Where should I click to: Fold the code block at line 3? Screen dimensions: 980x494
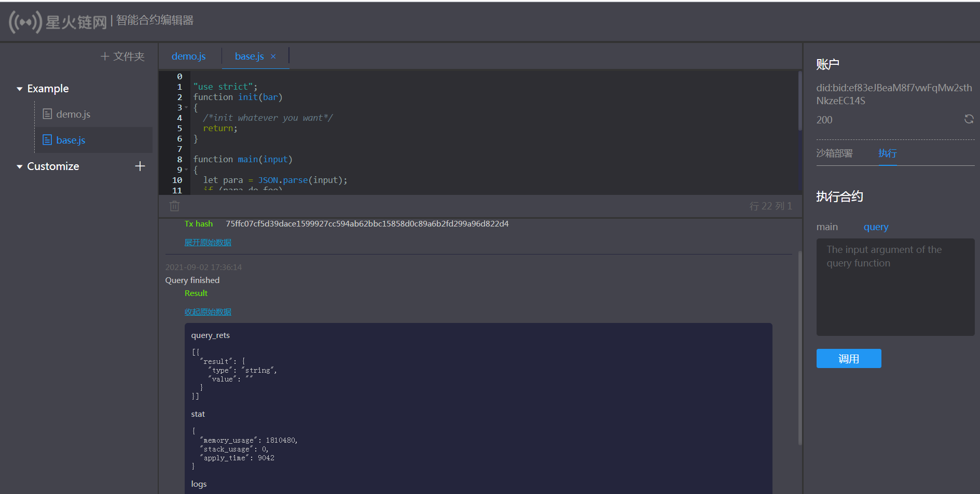coord(186,107)
